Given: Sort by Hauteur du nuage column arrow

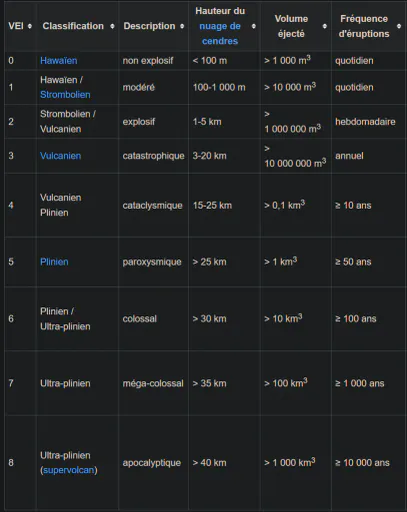Looking at the screenshot, I should click(x=254, y=26).
